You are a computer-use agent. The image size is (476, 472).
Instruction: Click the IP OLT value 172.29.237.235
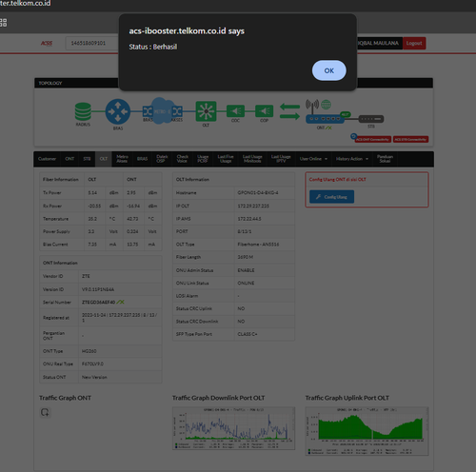click(253, 206)
